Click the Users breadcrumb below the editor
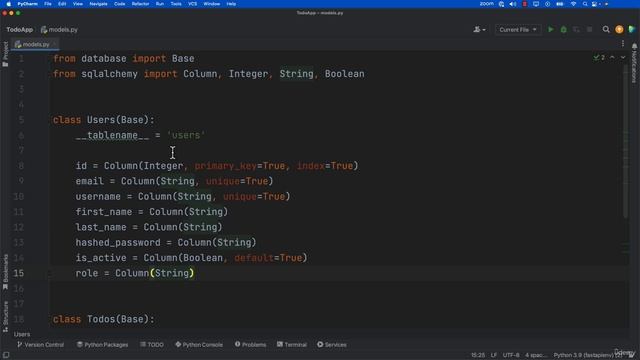This screenshot has height=360, width=640. pos(22,334)
